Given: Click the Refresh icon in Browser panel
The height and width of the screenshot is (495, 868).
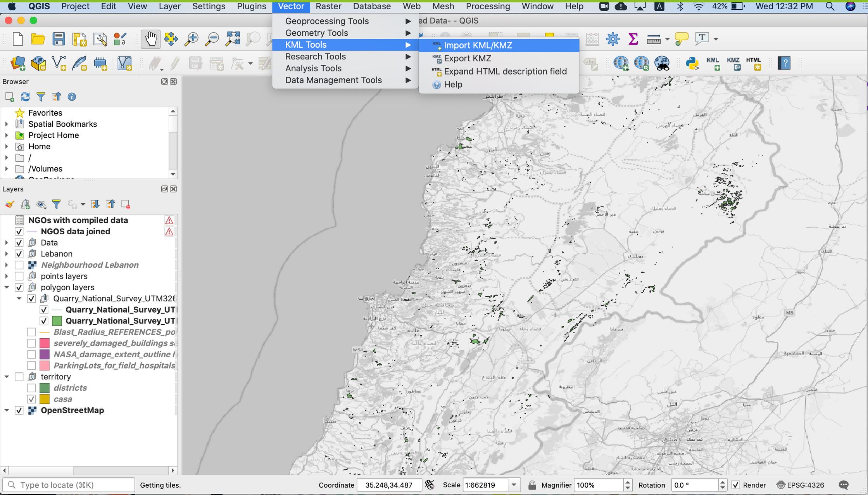Looking at the screenshot, I should pyautogui.click(x=25, y=97).
